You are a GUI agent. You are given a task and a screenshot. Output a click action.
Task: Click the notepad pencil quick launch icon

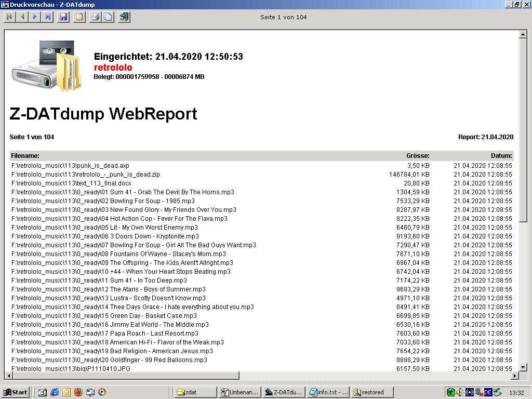click(x=43, y=392)
